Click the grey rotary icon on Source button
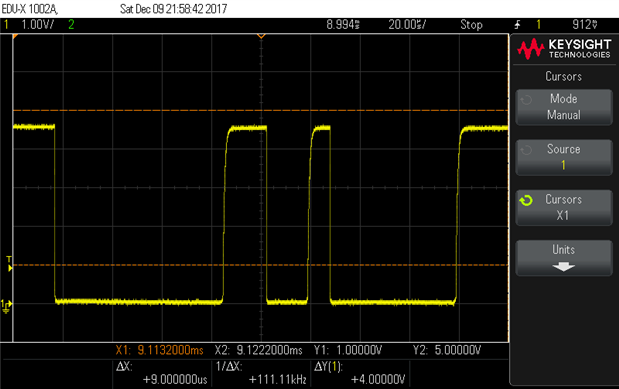This screenshot has height=389, width=619. pos(526,150)
